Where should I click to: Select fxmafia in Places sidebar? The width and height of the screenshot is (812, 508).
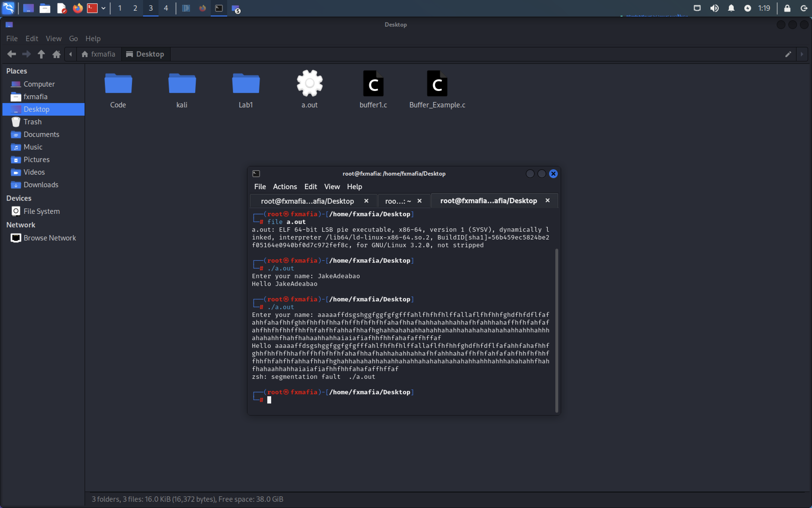pos(43,97)
